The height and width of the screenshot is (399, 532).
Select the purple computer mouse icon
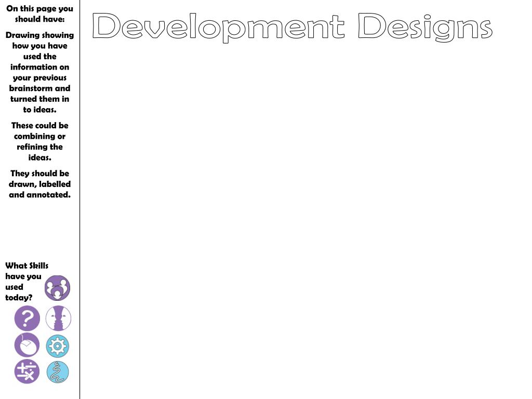pyautogui.click(x=27, y=345)
